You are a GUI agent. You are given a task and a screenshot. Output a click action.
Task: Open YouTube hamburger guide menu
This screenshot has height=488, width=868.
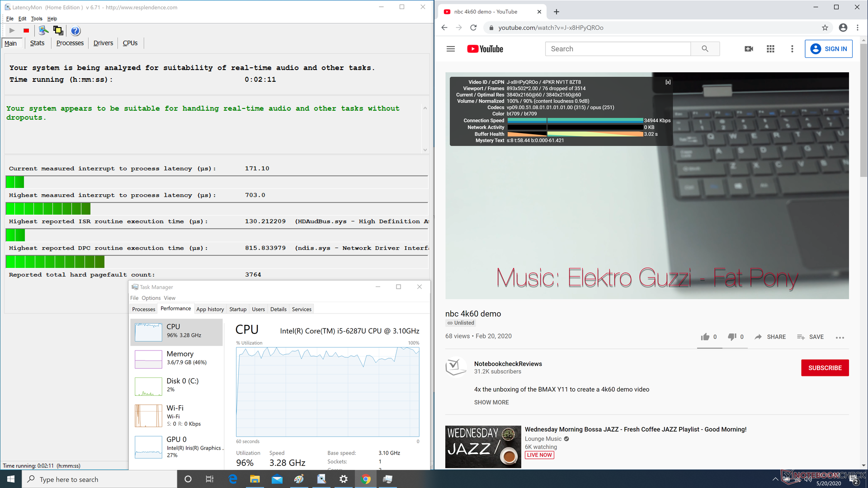(450, 49)
